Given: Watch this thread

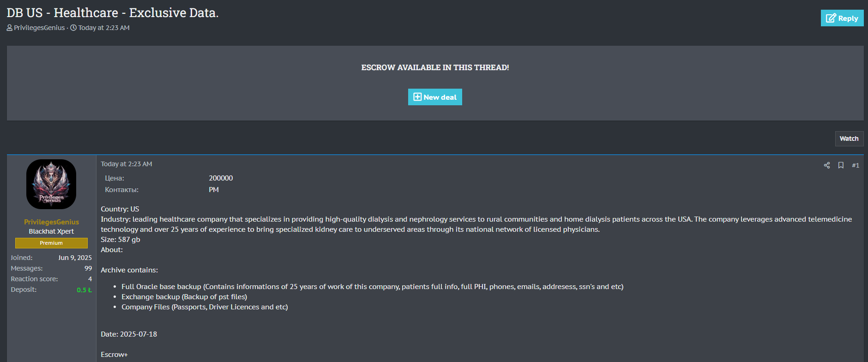Looking at the screenshot, I should tap(849, 139).
